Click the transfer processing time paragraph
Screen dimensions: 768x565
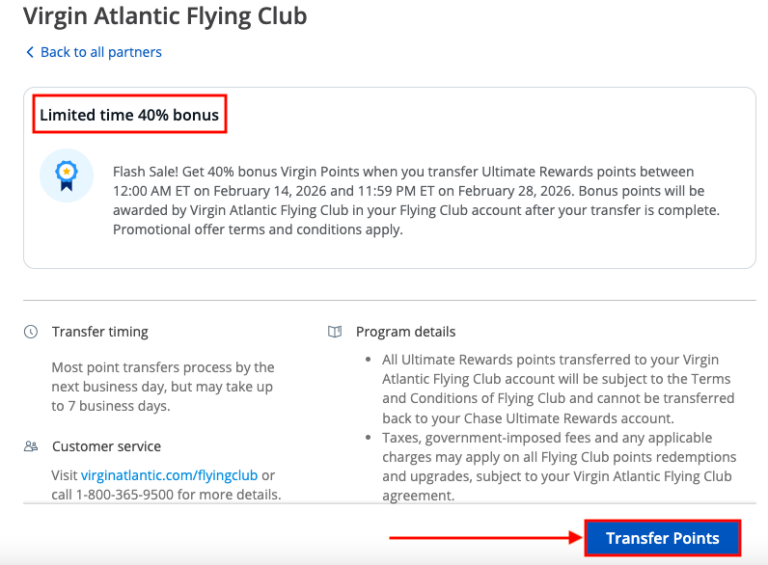[x=162, y=387]
